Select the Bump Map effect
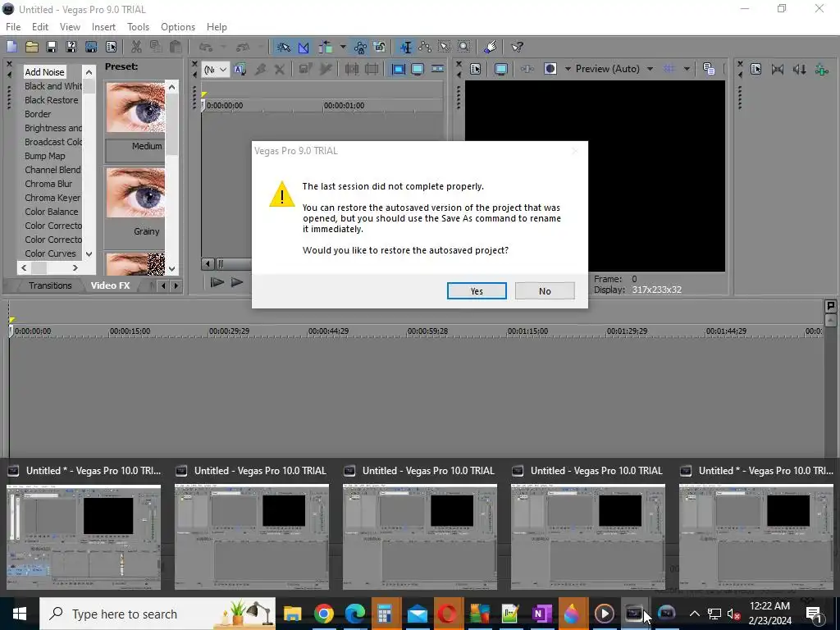 tap(45, 156)
